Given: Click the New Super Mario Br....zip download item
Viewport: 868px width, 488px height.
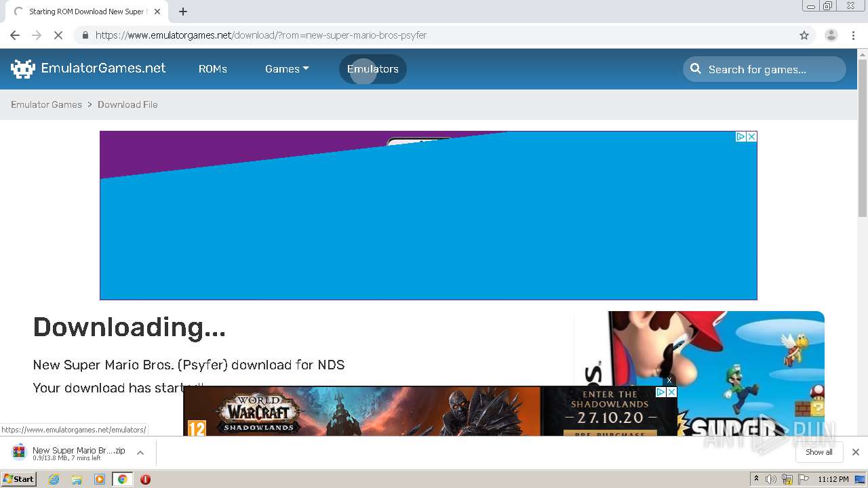Looking at the screenshot, I should pyautogui.click(x=79, y=453).
